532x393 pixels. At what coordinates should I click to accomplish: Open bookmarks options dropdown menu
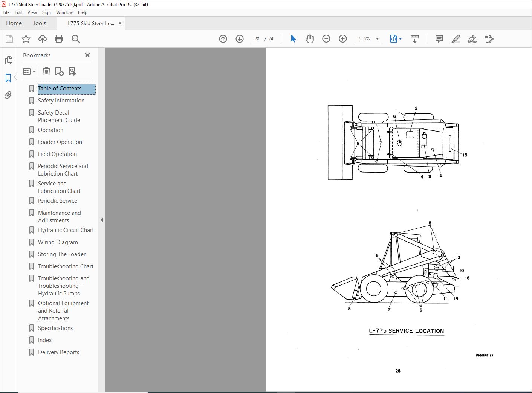29,71
